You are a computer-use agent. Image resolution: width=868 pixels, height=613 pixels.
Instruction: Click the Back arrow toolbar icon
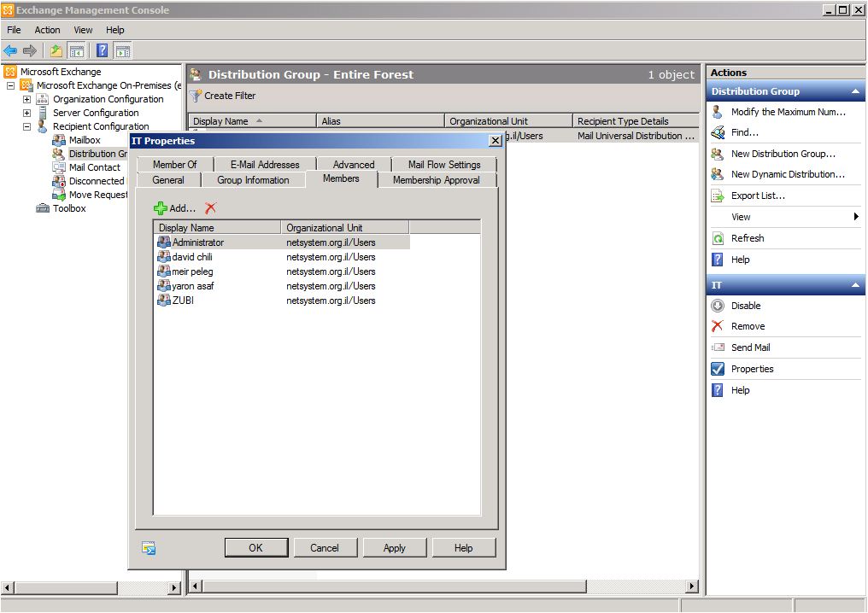click(x=10, y=51)
